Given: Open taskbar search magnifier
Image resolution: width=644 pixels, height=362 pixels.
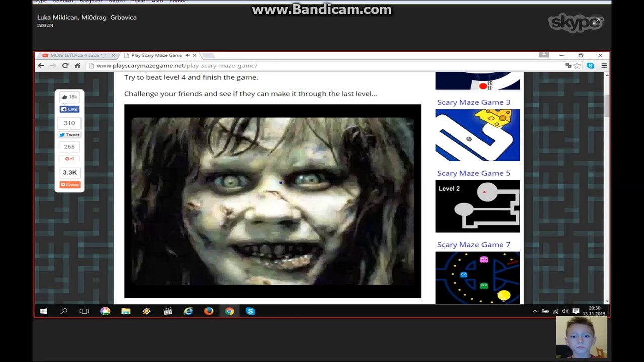Looking at the screenshot, I should pos(64,311).
